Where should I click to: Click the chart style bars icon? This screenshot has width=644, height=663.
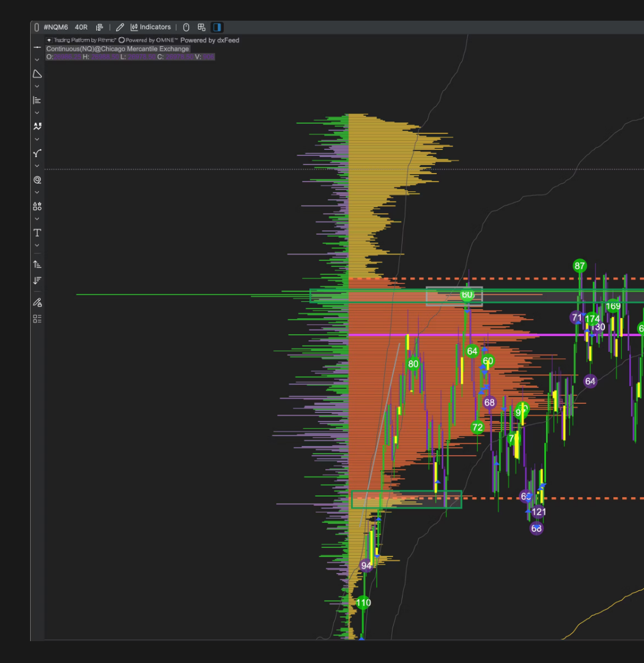99,27
